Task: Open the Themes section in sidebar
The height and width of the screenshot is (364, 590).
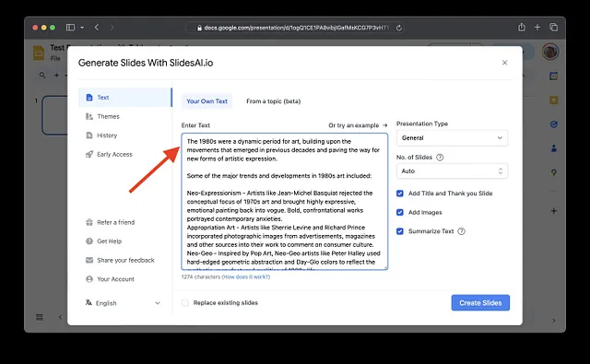Action: coord(108,116)
